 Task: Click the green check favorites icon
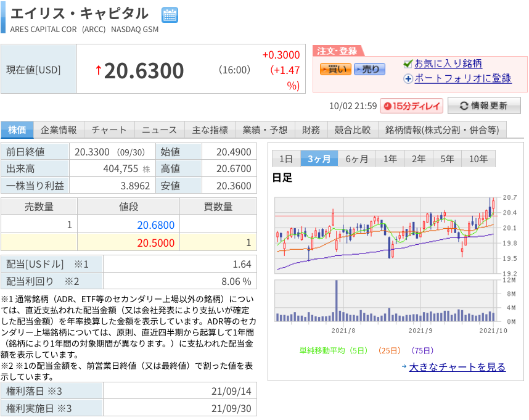pos(408,64)
